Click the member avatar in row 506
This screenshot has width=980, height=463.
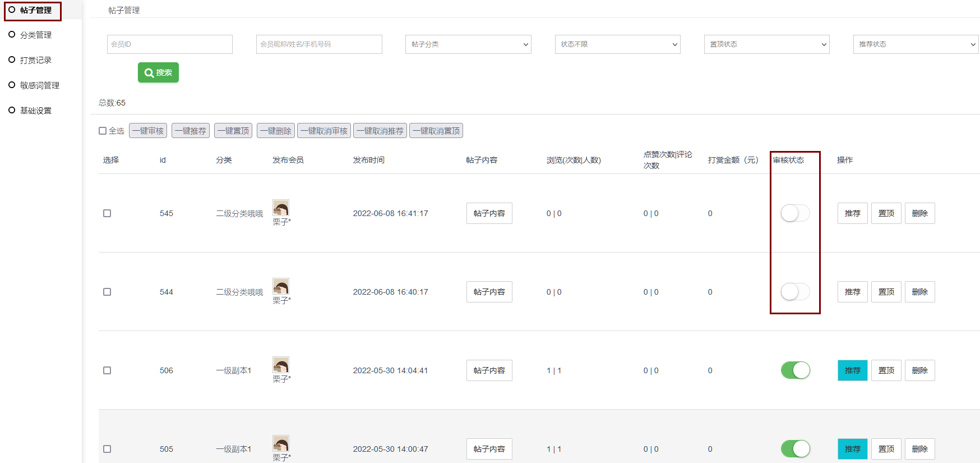coord(280,365)
